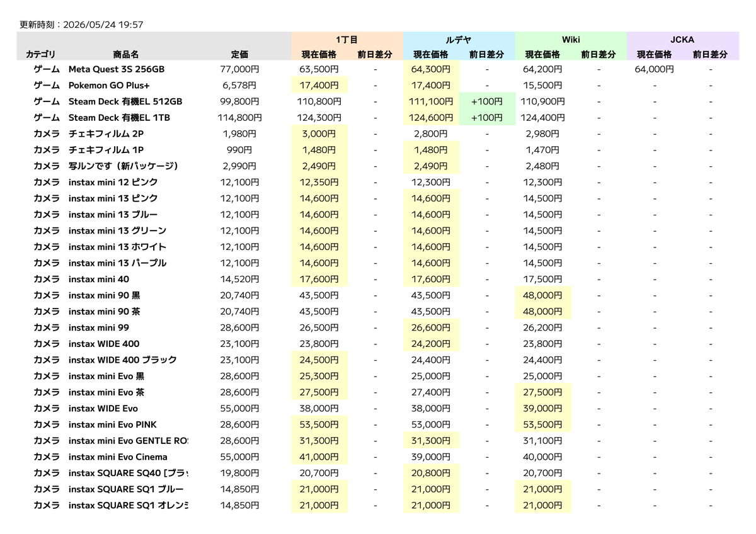Click the 26,500円 1丁目 price cell
Image resolution: width=756 pixels, height=534 pixels.
[319, 327]
